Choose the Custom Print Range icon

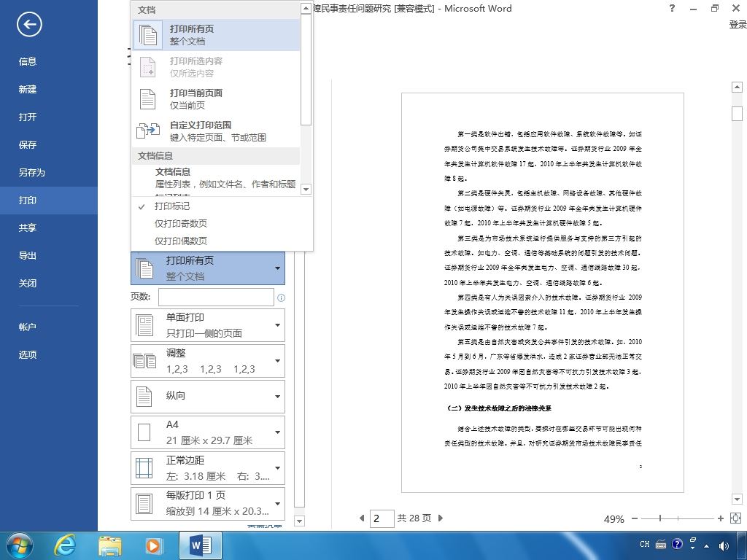coord(148,131)
